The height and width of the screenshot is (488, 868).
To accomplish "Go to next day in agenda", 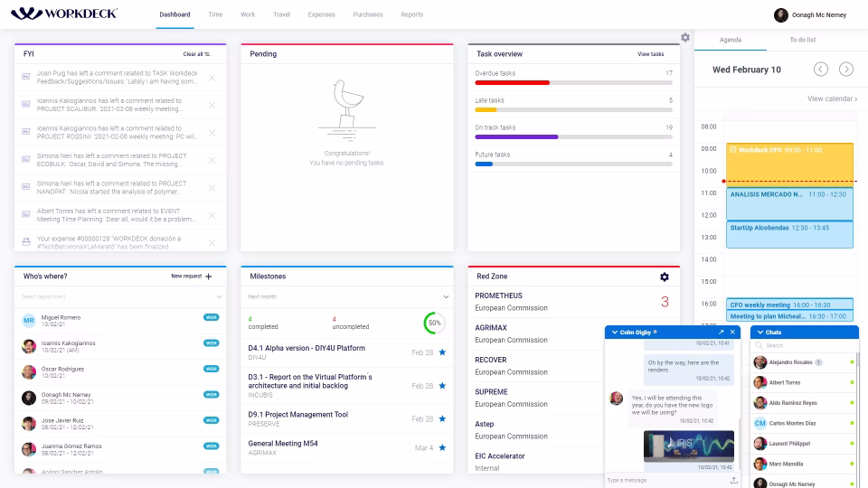I will click(846, 70).
